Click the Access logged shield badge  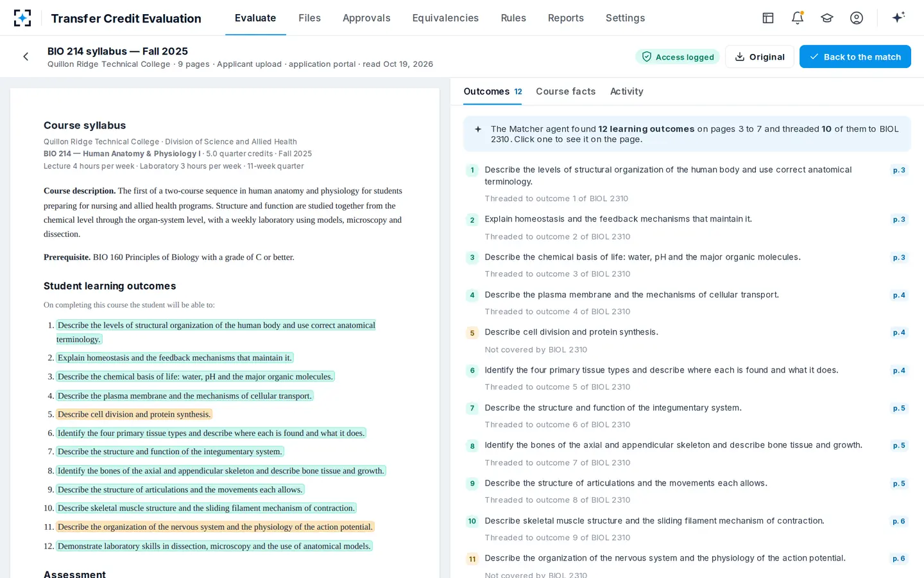(678, 57)
